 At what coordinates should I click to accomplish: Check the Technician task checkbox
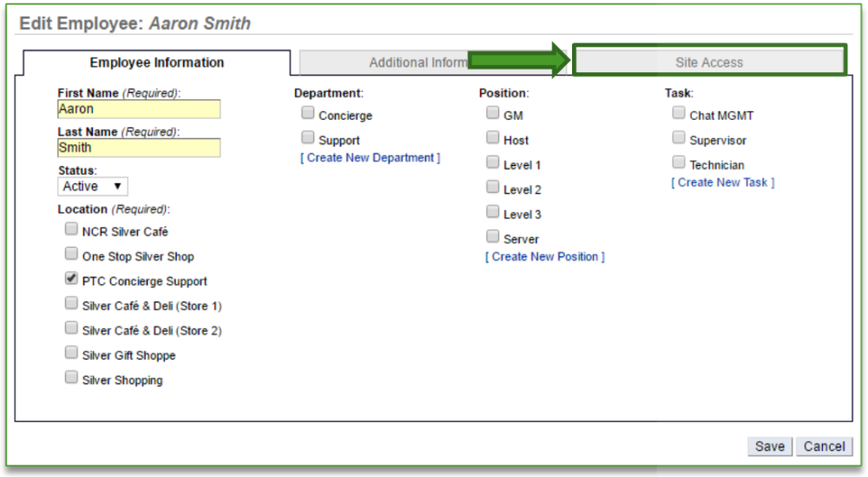tap(678, 162)
